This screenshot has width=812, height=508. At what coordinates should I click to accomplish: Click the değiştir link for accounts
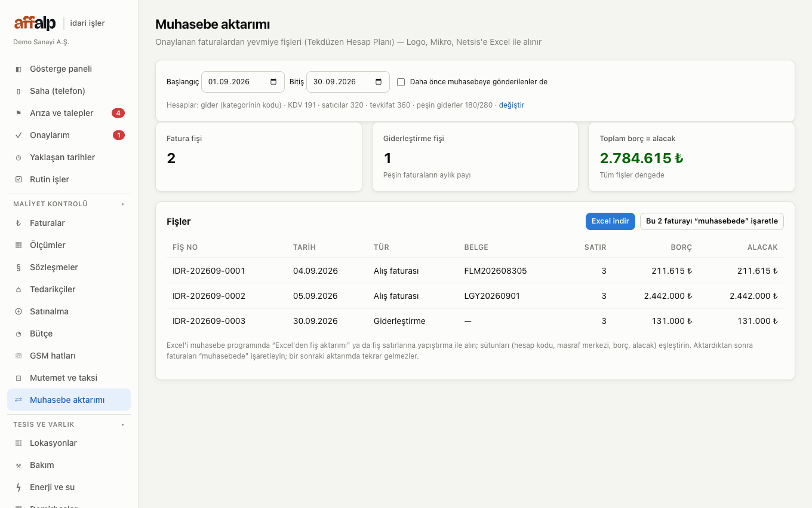click(x=512, y=105)
